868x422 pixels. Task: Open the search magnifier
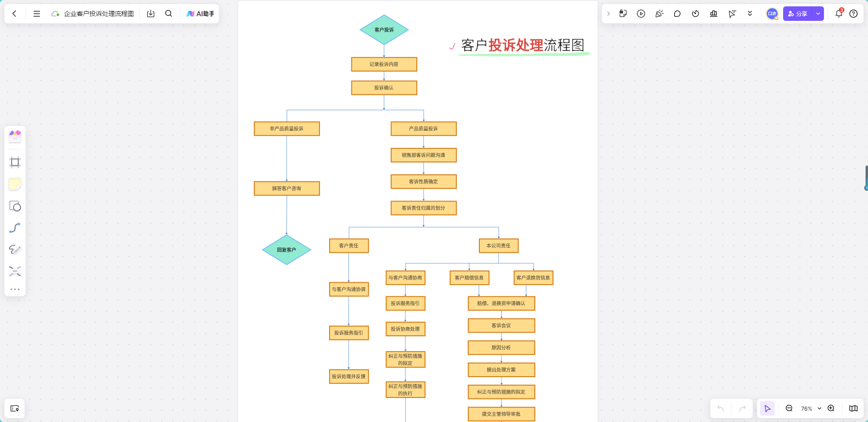168,14
